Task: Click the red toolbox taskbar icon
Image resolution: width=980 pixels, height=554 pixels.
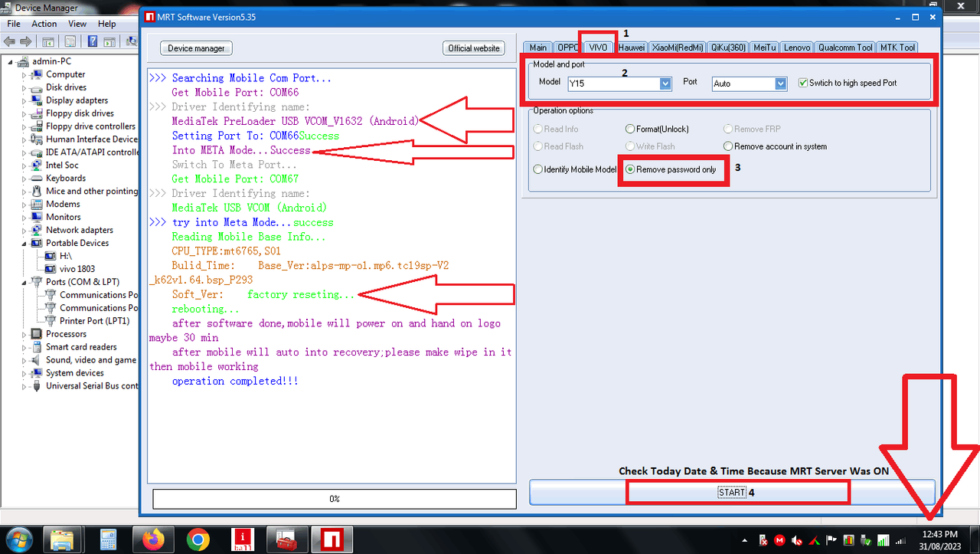Action: (287, 539)
